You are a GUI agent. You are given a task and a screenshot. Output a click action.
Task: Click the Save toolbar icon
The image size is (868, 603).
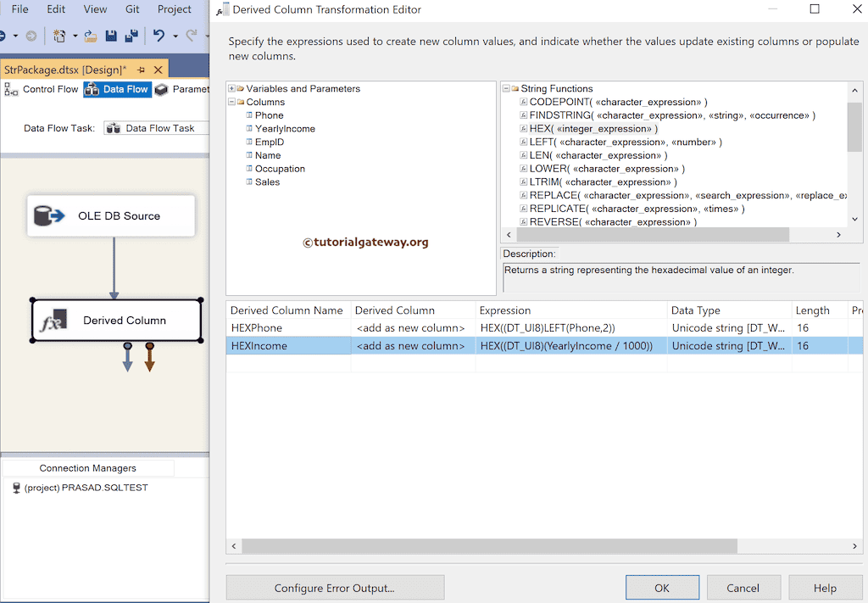click(x=112, y=35)
